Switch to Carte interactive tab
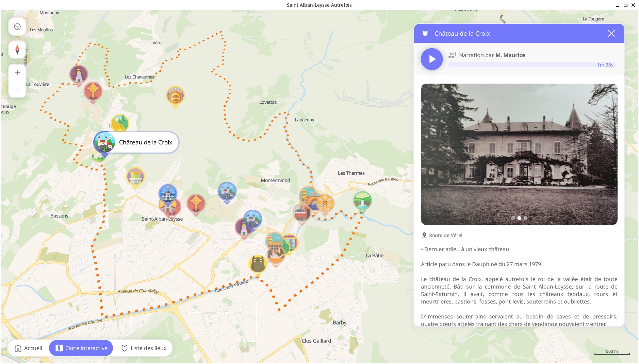The image size is (639, 364). pyautogui.click(x=81, y=348)
